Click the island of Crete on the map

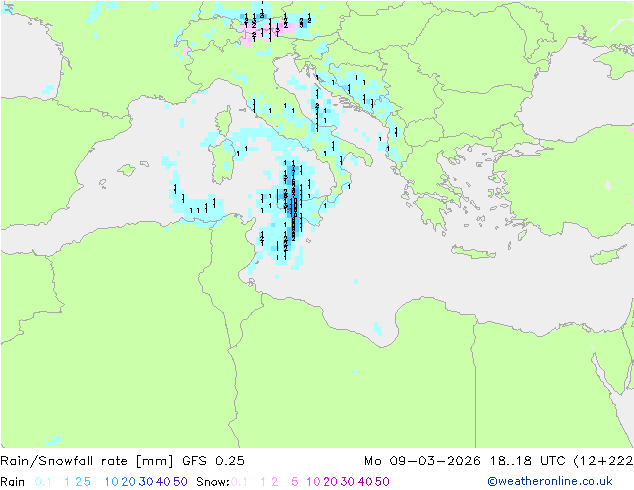click(473, 253)
